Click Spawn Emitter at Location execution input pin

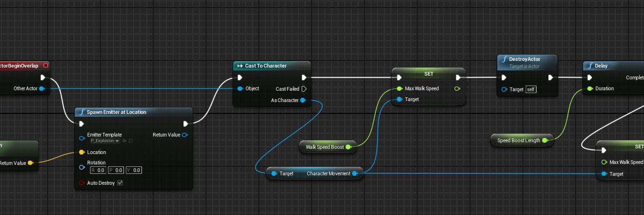(x=82, y=124)
